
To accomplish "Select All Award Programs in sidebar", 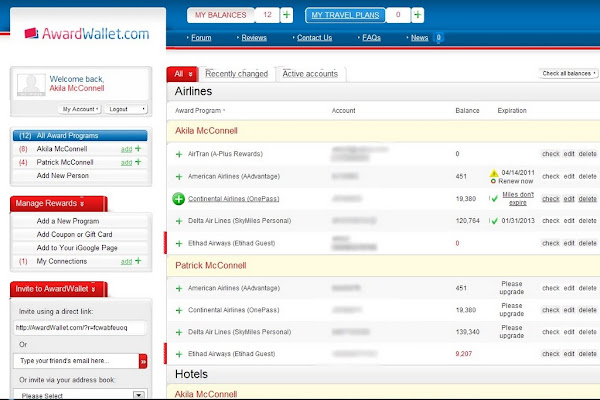I will [x=80, y=136].
